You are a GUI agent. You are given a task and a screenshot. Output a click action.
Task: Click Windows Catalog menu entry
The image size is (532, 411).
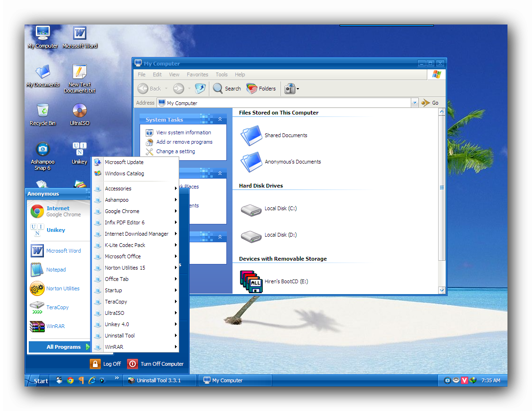[x=136, y=173]
